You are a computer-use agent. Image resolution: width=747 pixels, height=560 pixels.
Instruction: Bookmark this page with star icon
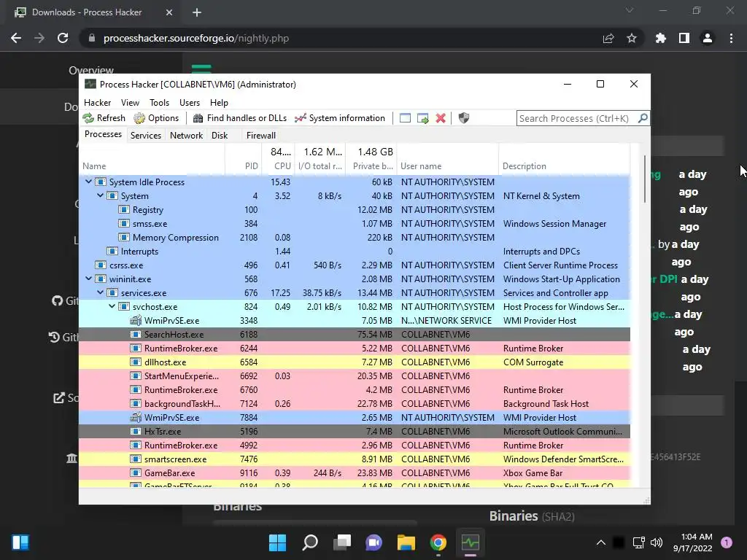click(x=632, y=38)
